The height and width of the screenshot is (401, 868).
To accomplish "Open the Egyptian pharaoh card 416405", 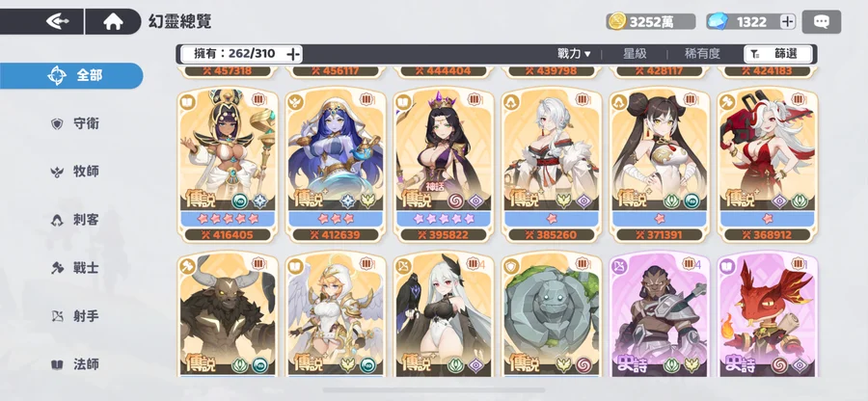I will tap(228, 165).
